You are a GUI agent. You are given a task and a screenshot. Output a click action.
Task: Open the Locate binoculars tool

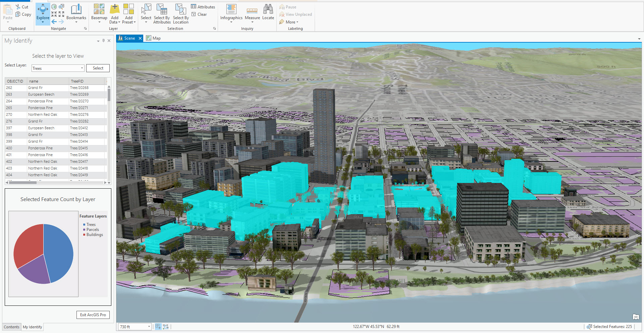coord(268,12)
